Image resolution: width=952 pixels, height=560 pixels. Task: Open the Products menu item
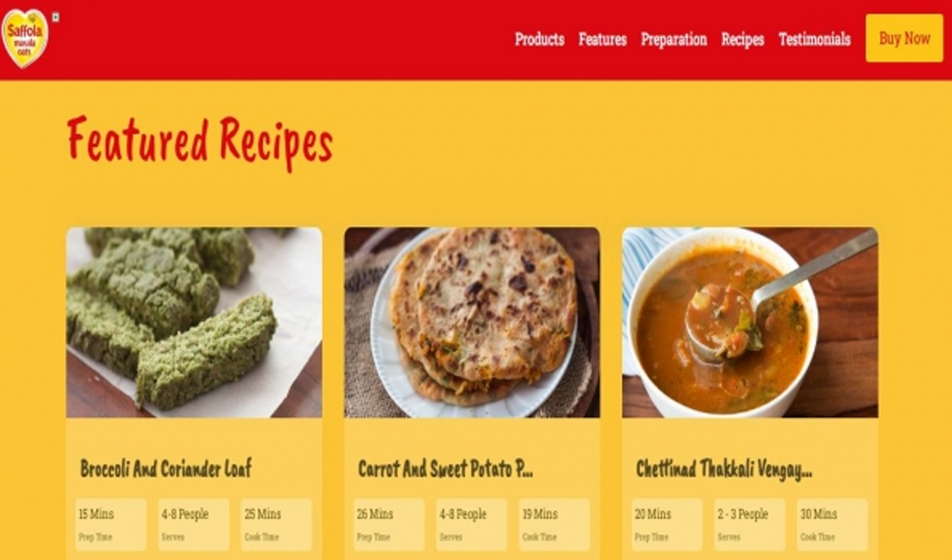[x=539, y=39]
